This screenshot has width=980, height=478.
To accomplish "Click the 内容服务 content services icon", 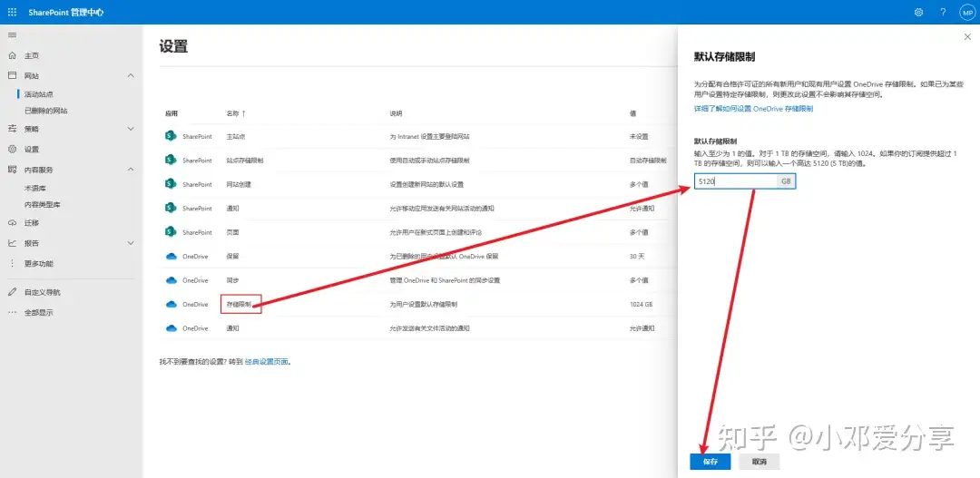I will pyautogui.click(x=12, y=170).
